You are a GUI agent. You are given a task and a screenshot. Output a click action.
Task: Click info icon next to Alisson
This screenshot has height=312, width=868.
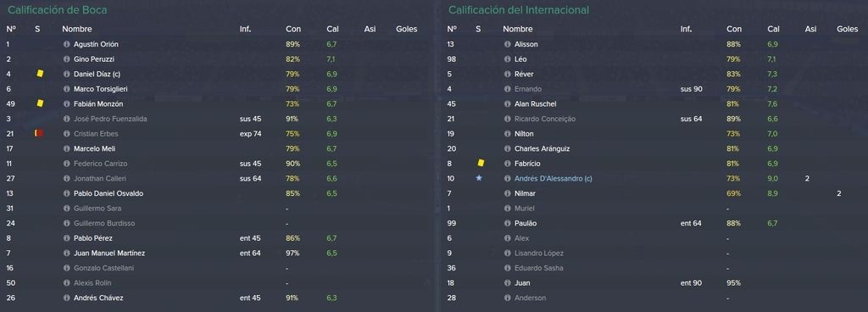pos(507,44)
